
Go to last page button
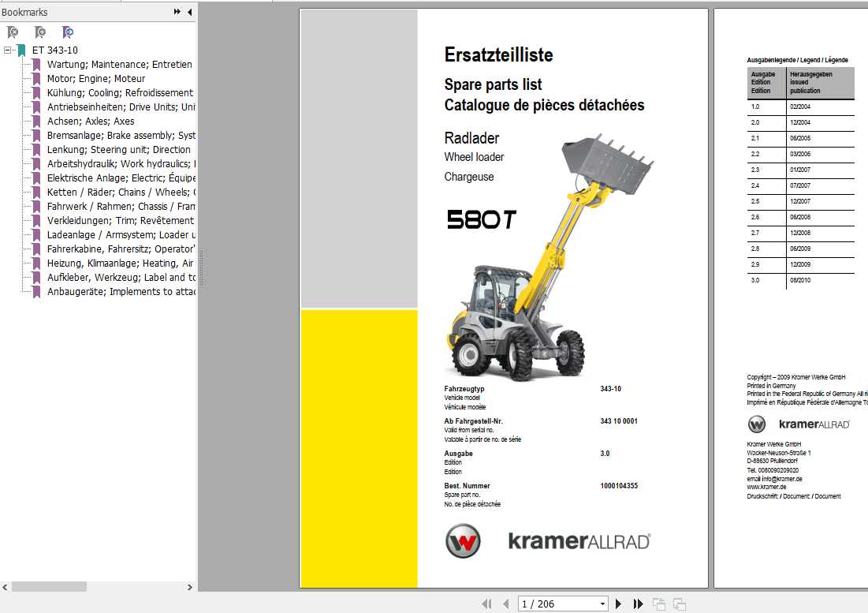pyautogui.click(x=639, y=604)
